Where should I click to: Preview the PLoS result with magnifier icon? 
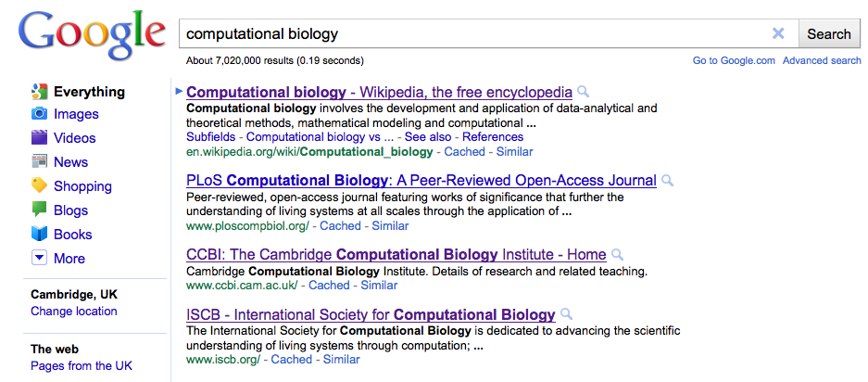coord(667,181)
